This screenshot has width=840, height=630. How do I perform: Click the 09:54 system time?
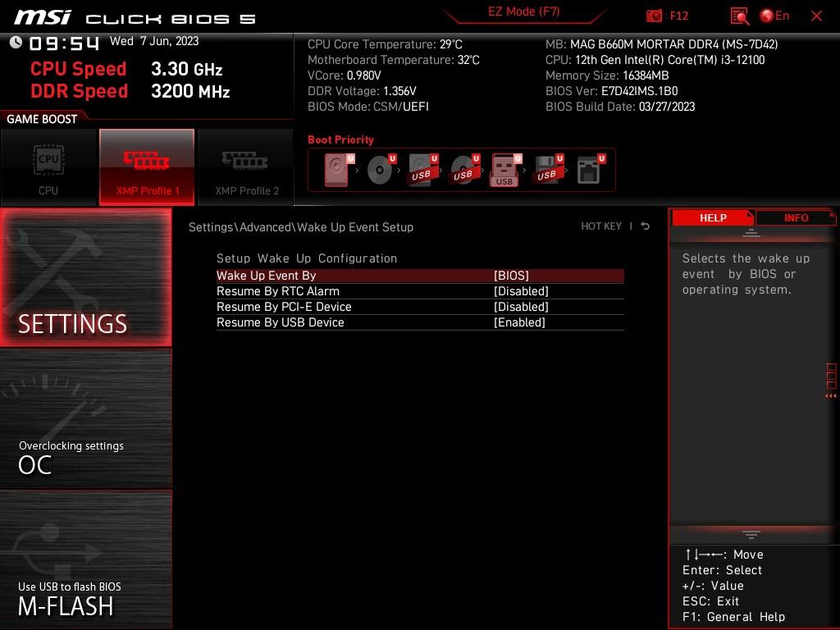coord(64,43)
